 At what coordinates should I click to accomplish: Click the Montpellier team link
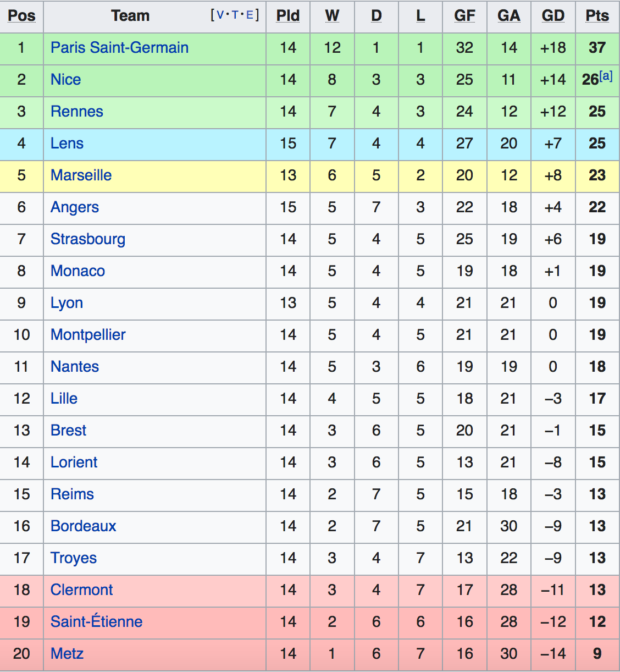(x=88, y=335)
